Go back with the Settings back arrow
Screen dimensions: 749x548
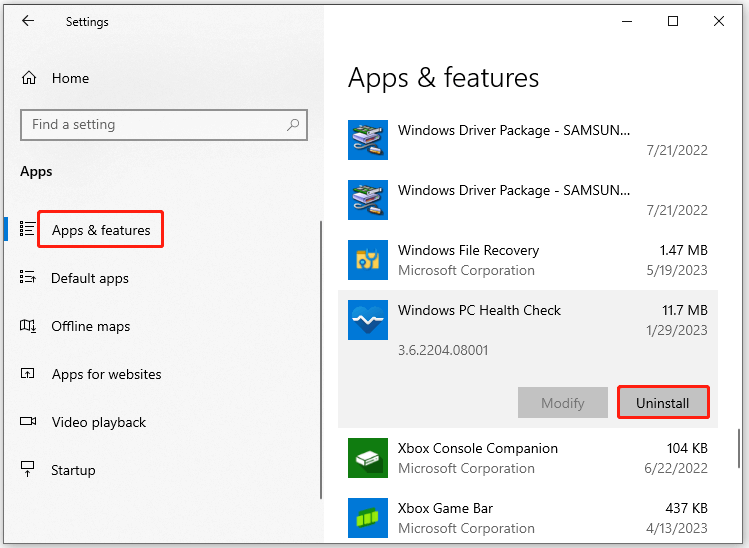coord(28,21)
